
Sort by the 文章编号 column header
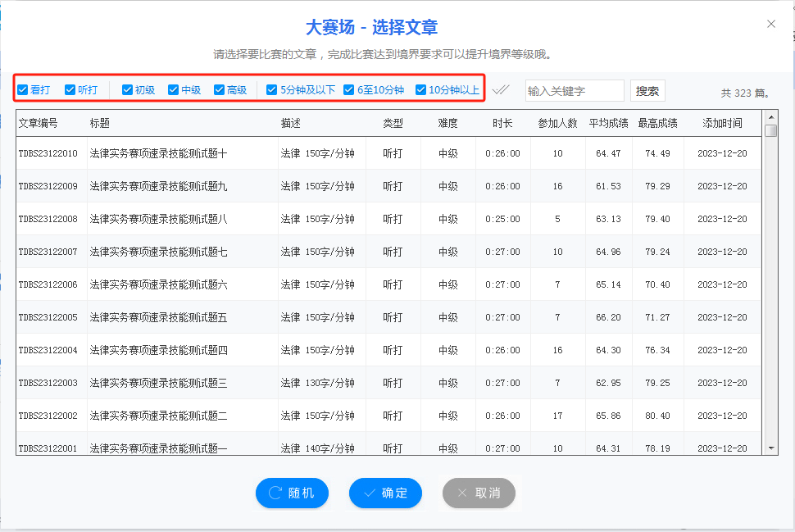point(38,123)
